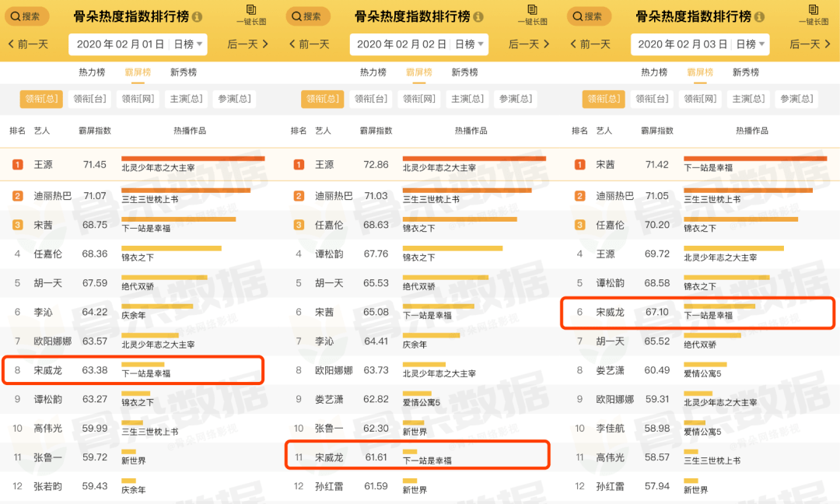Select 领衔[台] filter in Feb 01 panel
This screenshot has width=840, height=504.
point(89,99)
